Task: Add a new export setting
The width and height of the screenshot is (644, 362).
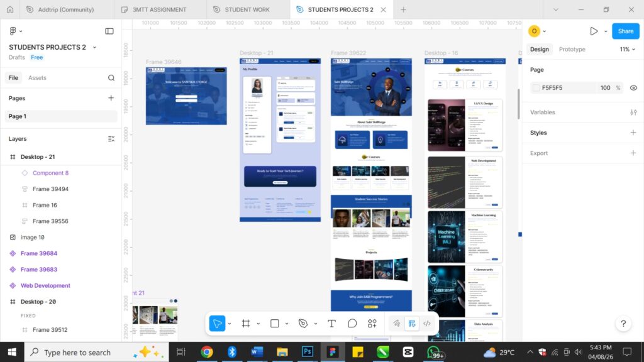Action: click(633, 153)
